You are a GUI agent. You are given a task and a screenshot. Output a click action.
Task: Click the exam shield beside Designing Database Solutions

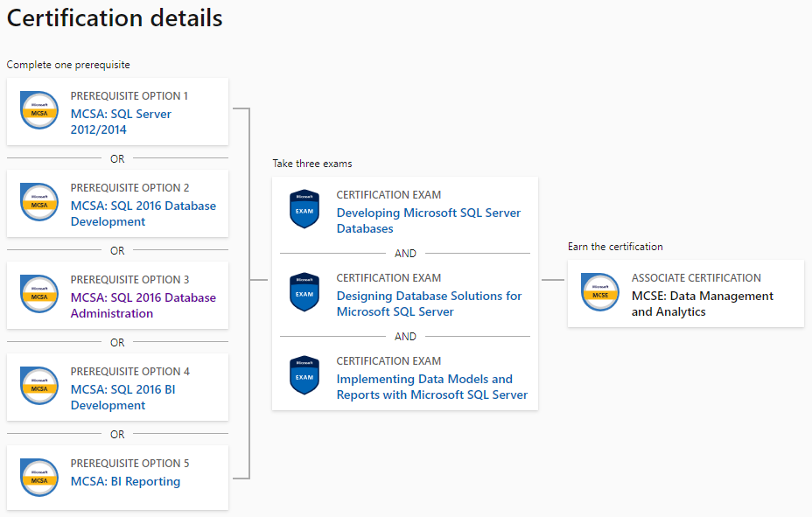coord(304,292)
